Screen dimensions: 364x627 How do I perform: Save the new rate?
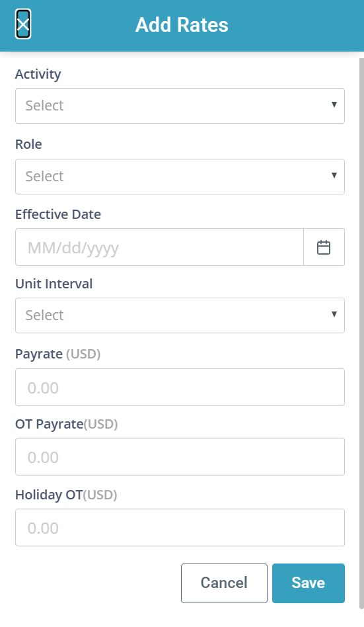pyautogui.click(x=309, y=583)
